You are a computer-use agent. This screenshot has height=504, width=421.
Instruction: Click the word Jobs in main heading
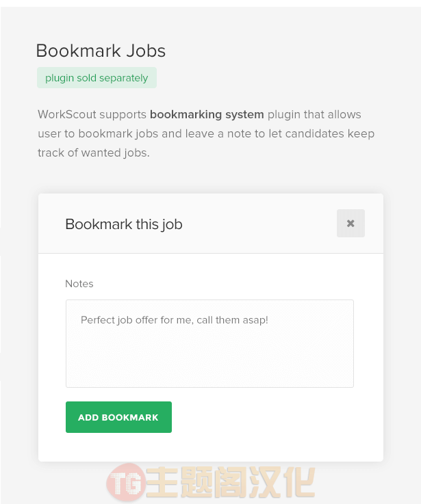[146, 51]
